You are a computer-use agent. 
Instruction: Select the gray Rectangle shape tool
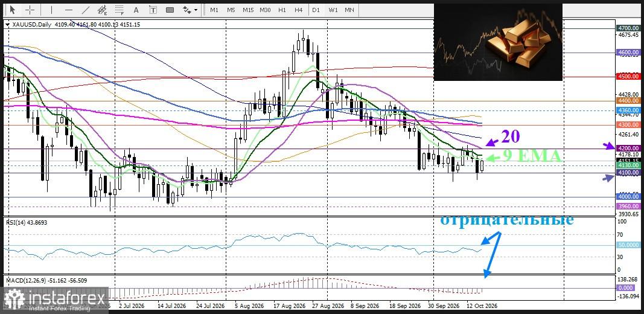[170, 10]
